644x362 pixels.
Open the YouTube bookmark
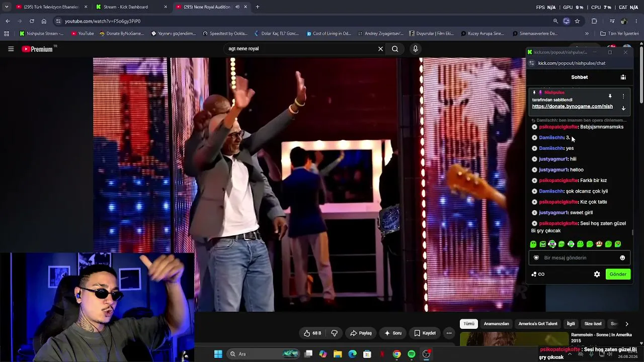pos(83,34)
